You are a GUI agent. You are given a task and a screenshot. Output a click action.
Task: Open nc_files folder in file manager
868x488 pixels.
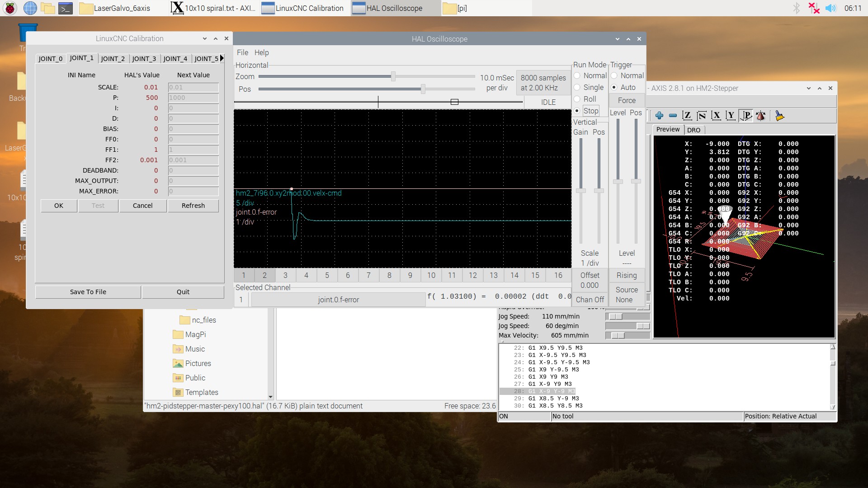(x=198, y=320)
